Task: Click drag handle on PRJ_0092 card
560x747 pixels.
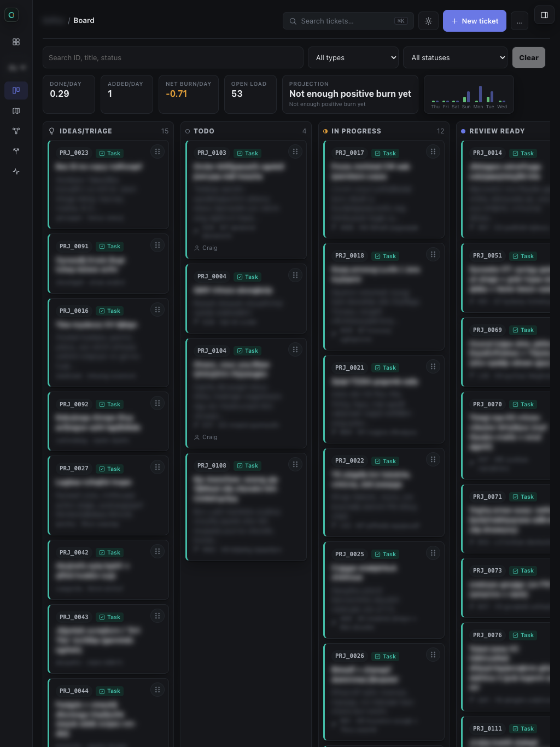Action: [157, 403]
